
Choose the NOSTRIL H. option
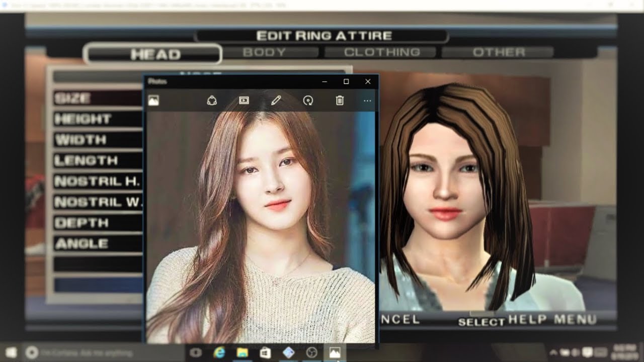coord(98,182)
